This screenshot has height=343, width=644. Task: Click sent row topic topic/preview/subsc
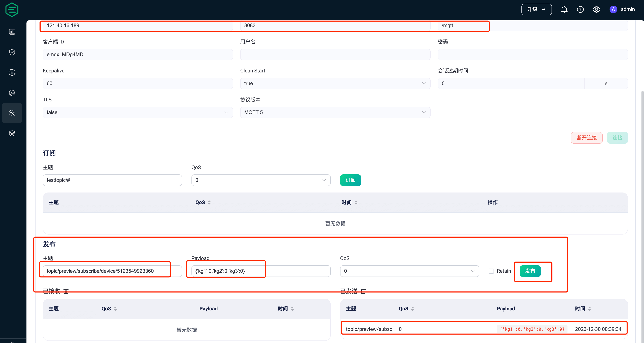tap(369, 329)
